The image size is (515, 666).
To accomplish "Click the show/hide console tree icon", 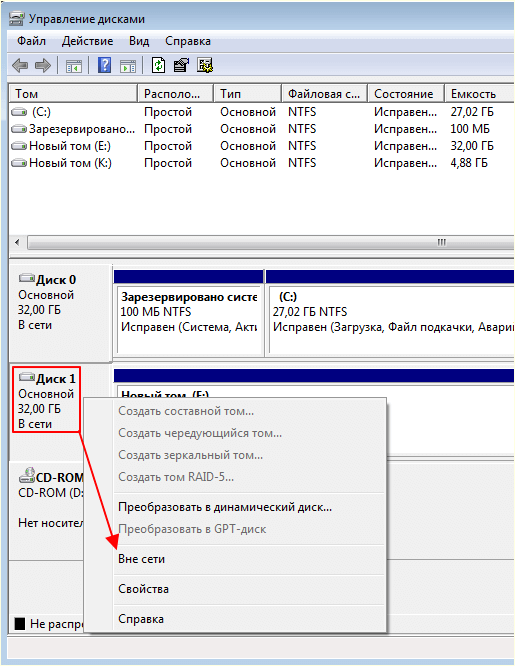I will point(74,66).
